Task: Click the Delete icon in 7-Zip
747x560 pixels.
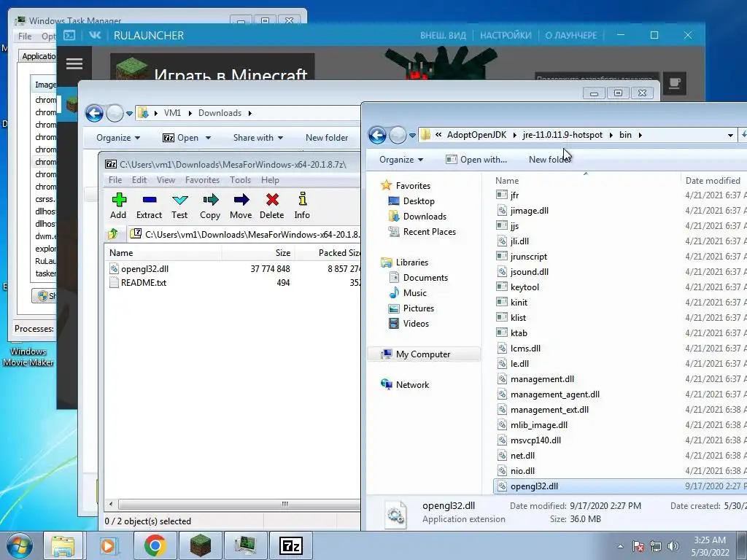Action: (272, 200)
